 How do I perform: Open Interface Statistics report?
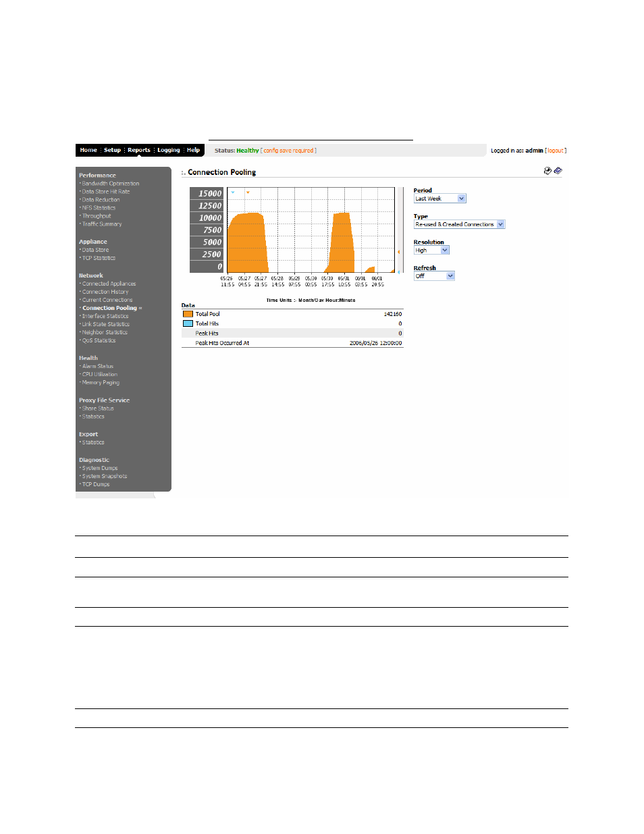pos(105,316)
